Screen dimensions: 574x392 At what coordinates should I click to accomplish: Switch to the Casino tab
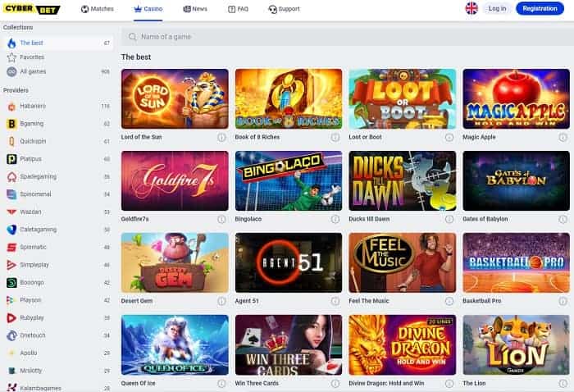tap(148, 9)
